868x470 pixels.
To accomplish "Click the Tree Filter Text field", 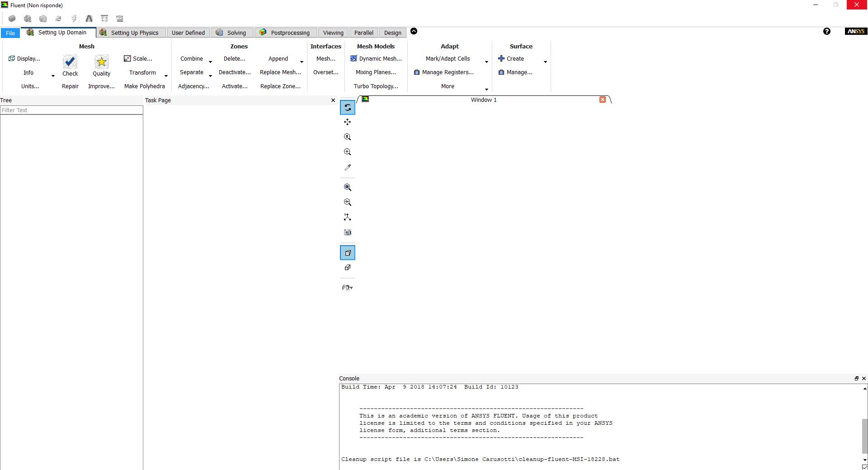I will click(72, 110).
